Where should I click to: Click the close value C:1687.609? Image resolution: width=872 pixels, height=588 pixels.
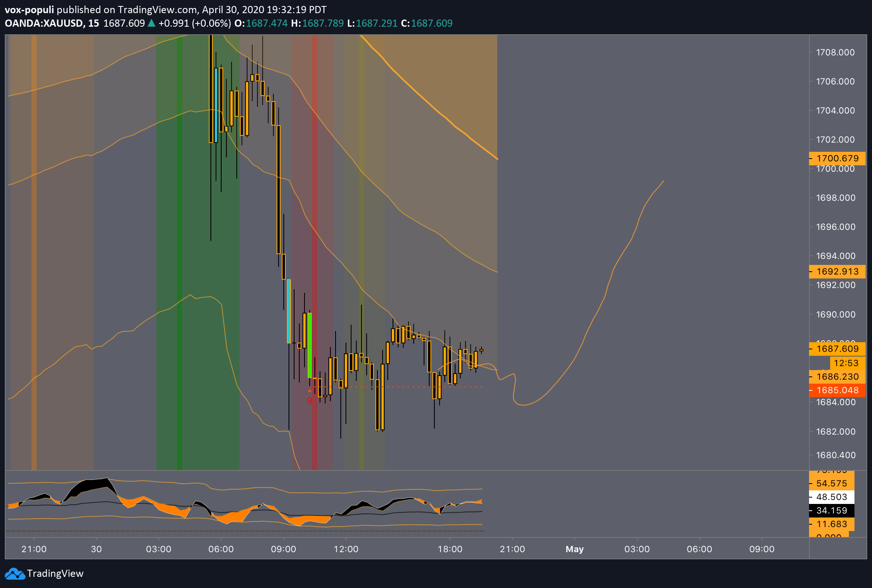coord(427,23)
